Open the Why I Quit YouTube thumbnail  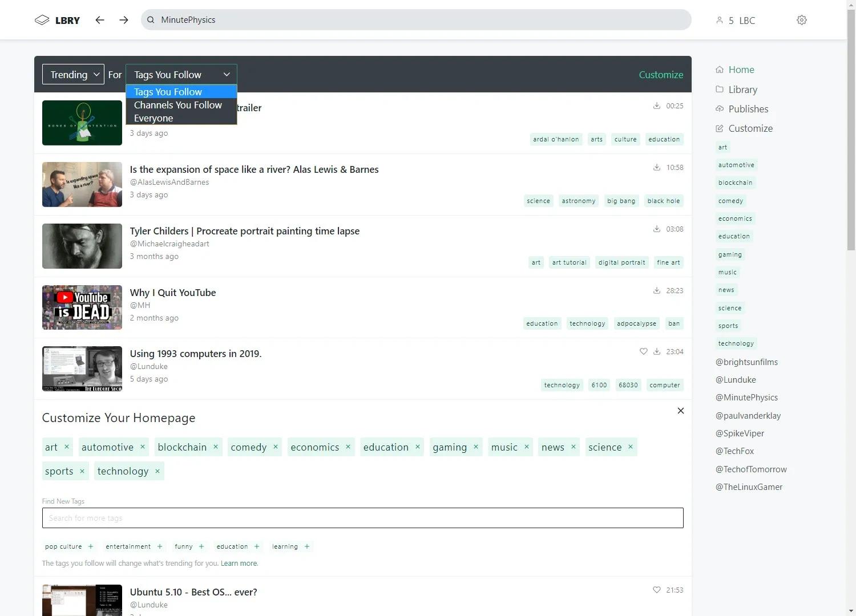82,307
